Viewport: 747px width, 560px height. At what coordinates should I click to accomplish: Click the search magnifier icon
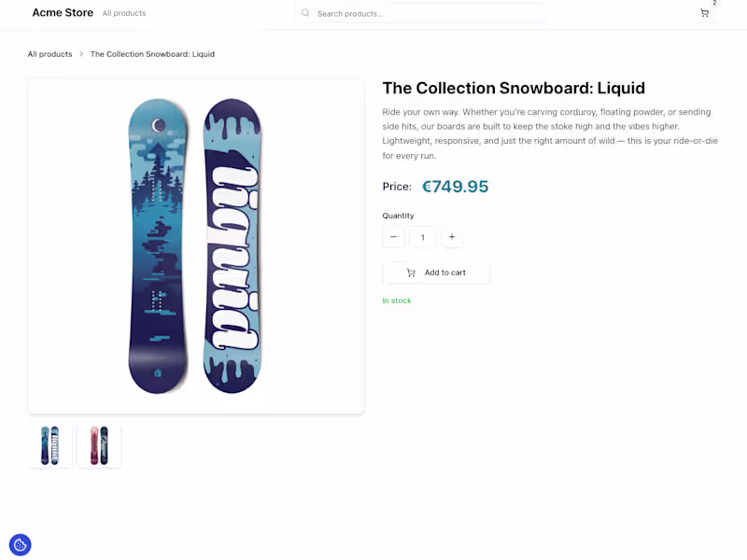point(305,12)
